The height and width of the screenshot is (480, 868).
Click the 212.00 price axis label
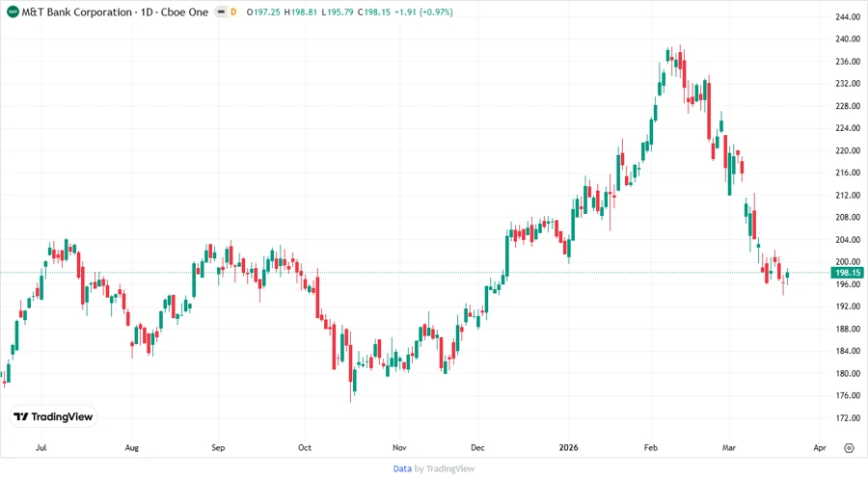[x=848, y=196]
